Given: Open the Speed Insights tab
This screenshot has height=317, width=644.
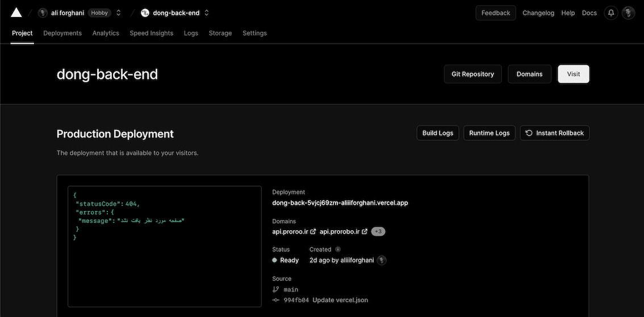Looking at the screenshot, I should [x=152, y=33].
